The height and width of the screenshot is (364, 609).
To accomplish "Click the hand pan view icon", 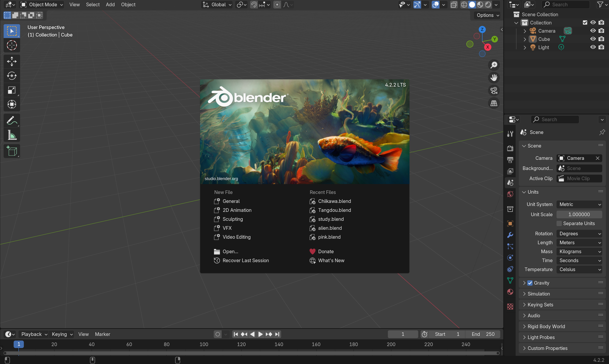I will (x=494, y=78).
